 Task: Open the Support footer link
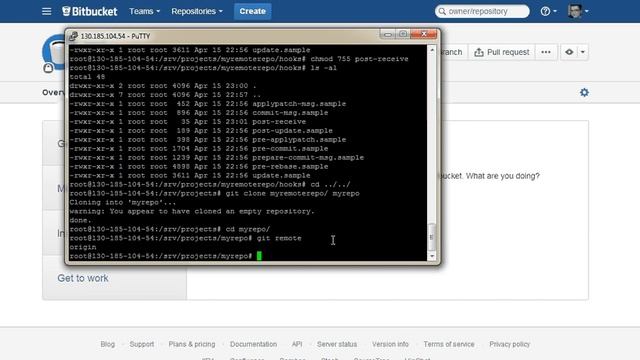(x=142, y=344)
